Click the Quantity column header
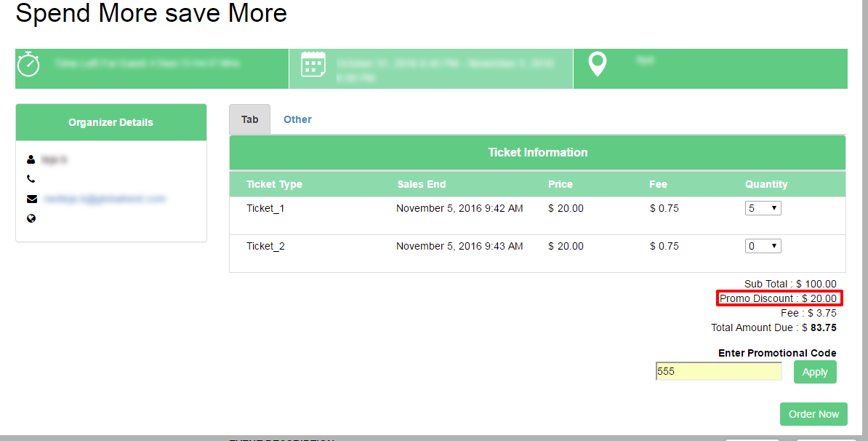 point(766,185)
